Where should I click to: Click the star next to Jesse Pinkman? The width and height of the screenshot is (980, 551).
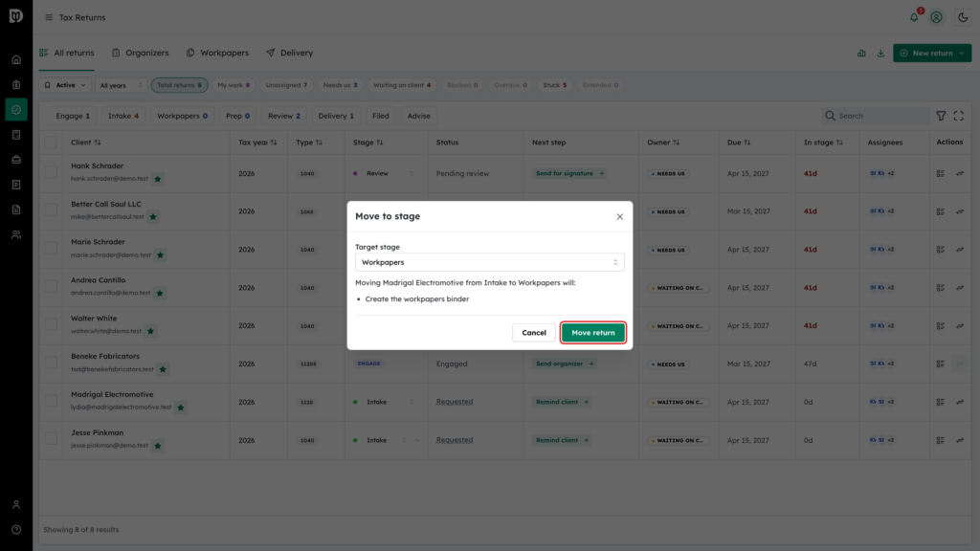click(158, 446)
